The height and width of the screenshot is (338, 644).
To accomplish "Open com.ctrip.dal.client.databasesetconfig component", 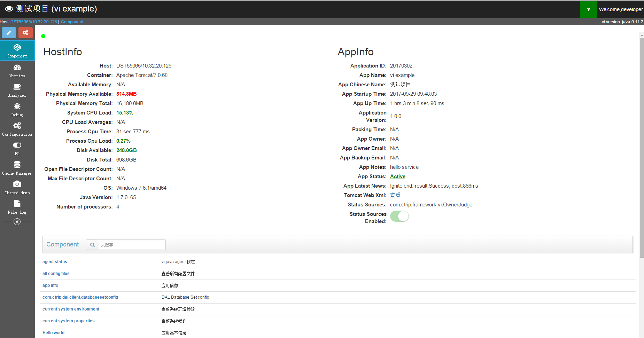I will click(80, 297).
